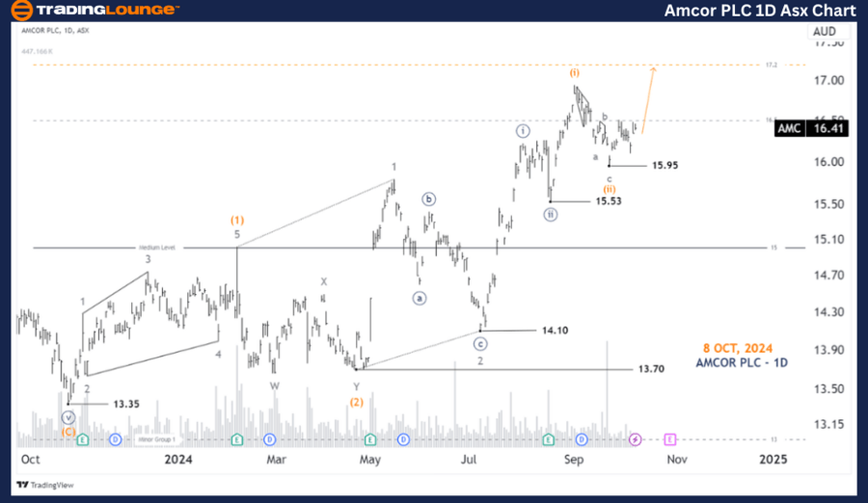Image resolution: width=868 pixels, height=503 pixels.
Task: Click the circled c wave label near 14.10
Action: [x=480, y=341]
